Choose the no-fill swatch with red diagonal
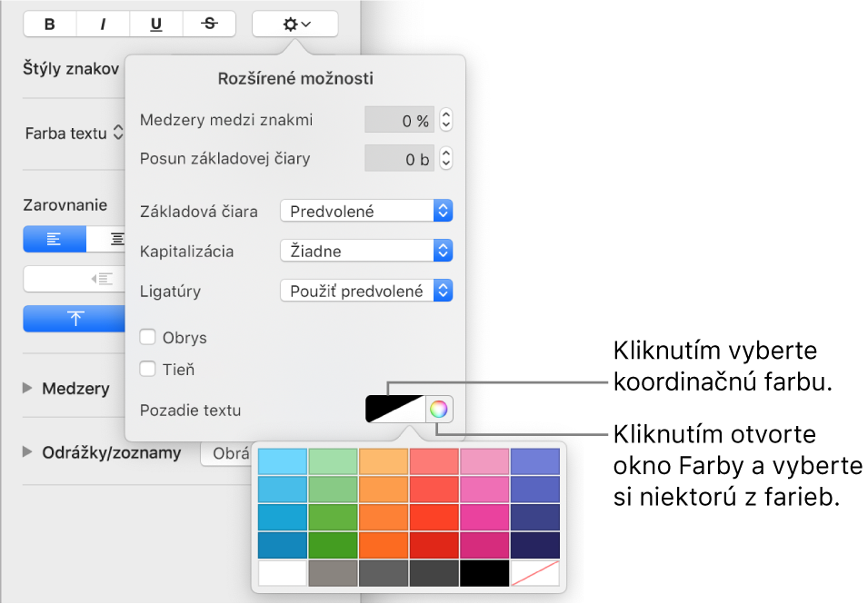Screen dimensions: 868x604 tap(535, 573)
